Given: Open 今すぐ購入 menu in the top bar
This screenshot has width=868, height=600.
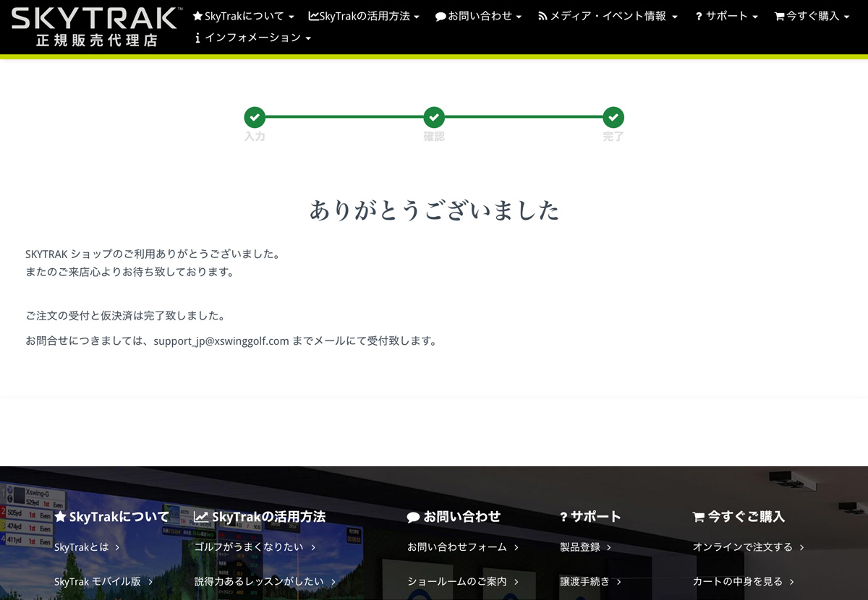Looking at the screenshot, I should pyautogui.click(x=812, y=16).
